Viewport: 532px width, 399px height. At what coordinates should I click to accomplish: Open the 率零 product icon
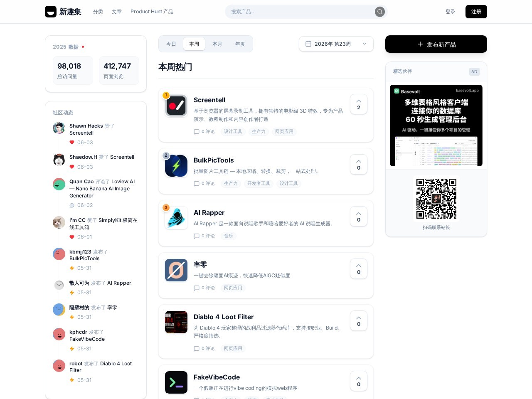(x=176, y=270)
